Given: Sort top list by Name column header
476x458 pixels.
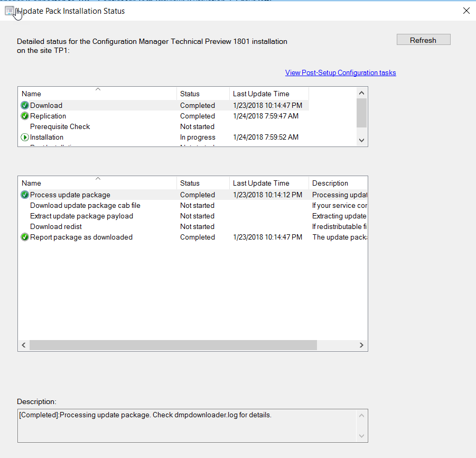Looking at the screenshot, I should 97,94.
